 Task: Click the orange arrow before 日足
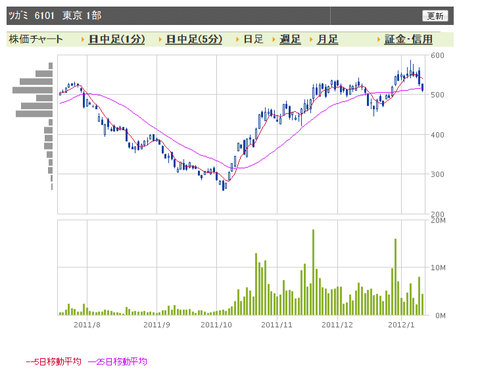(237, 40)
